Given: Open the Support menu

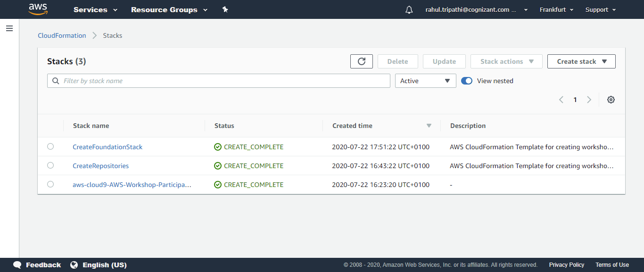Looking at the screenshot, I should click(601, 9).
